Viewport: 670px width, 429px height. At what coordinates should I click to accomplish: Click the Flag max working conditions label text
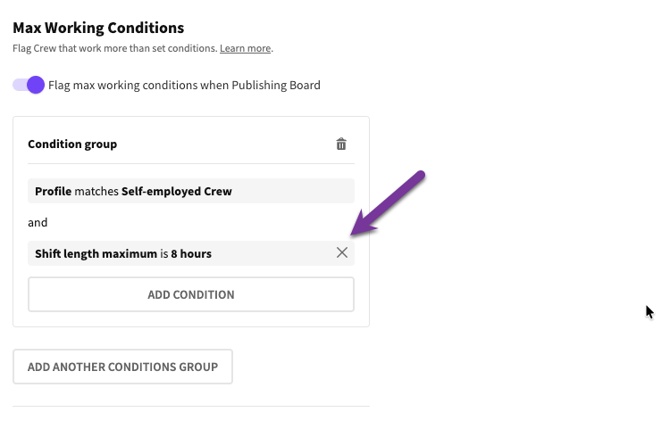[184, 85]
